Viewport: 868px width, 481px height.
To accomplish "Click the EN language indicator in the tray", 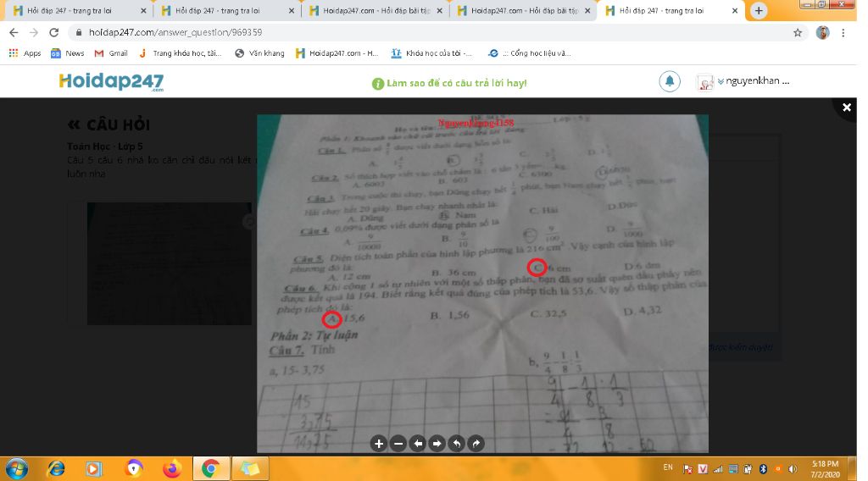I will (668, 467).
